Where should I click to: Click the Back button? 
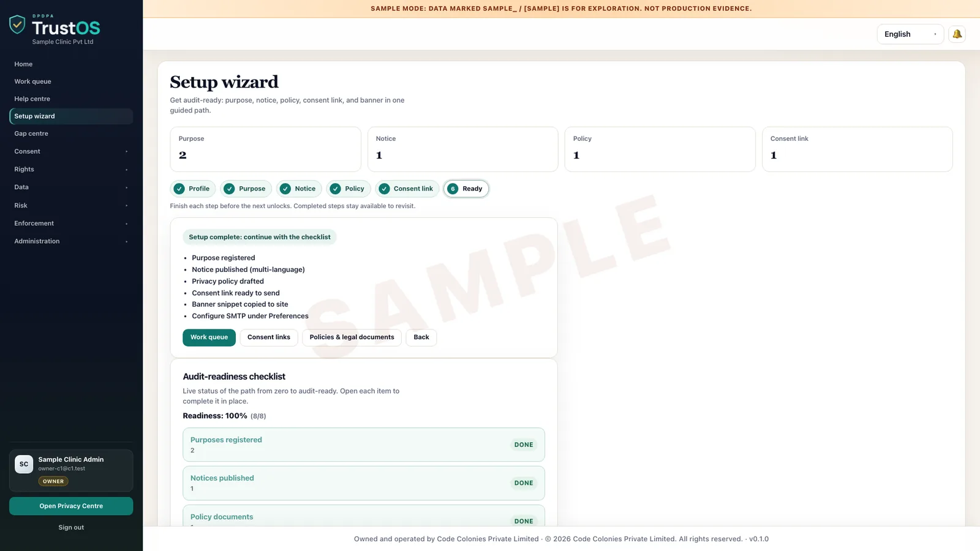coord(421,337)
